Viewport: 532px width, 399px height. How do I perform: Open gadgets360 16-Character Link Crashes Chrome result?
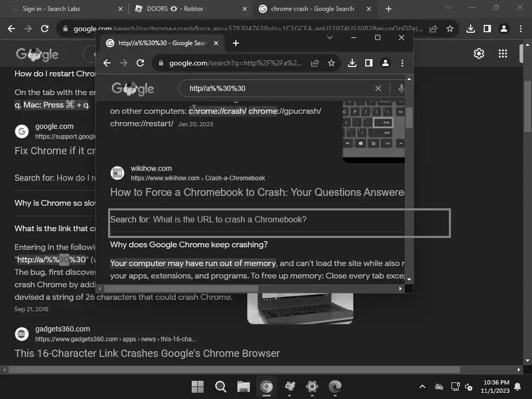tap(147, 353)
